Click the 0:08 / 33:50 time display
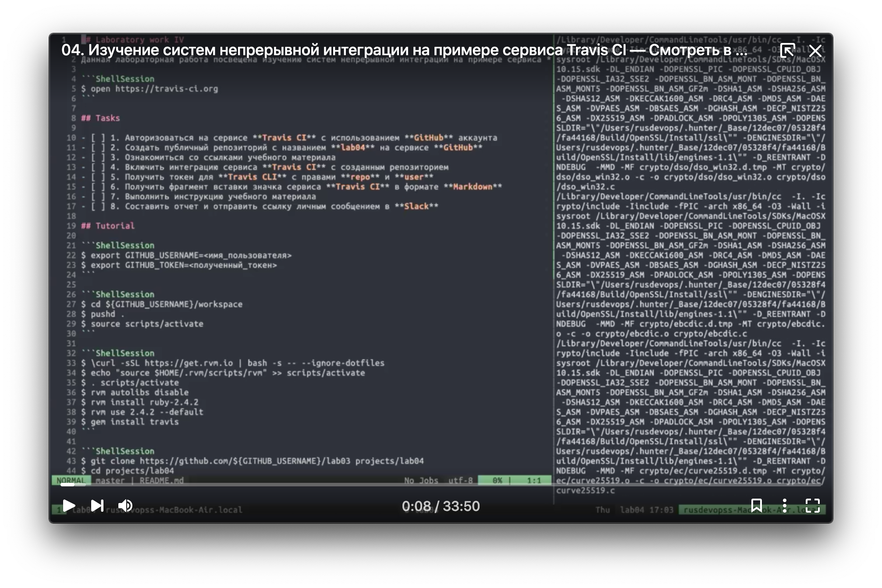Screen dimensions: 882x588 pos(441,506)
